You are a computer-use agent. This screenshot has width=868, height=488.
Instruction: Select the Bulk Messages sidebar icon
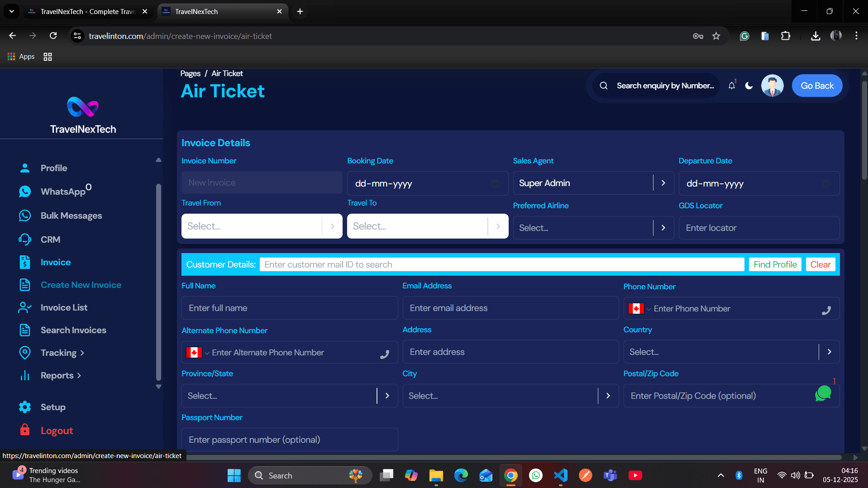(x=25, y=215)
